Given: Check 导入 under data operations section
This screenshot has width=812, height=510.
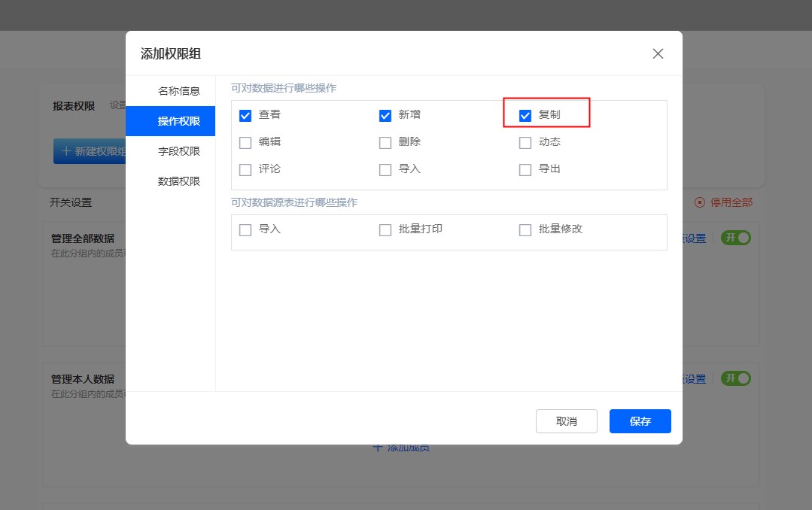Looking at the screenshot, I should click(x=385, y=170).
